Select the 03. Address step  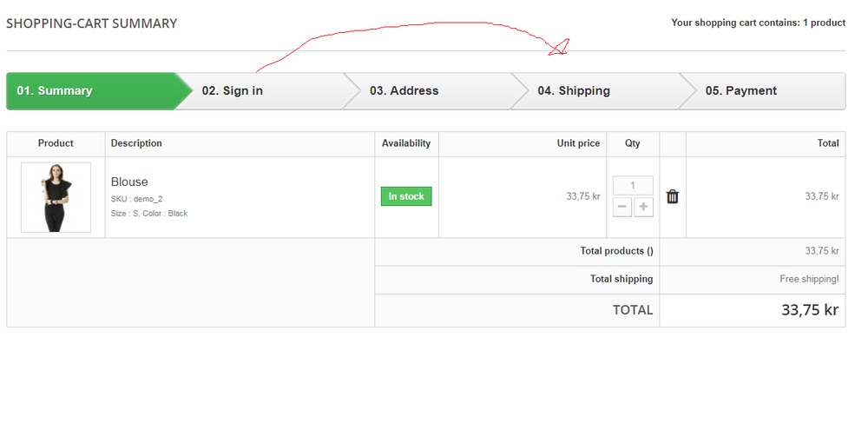pyautogui.click(x=404, y=91)
